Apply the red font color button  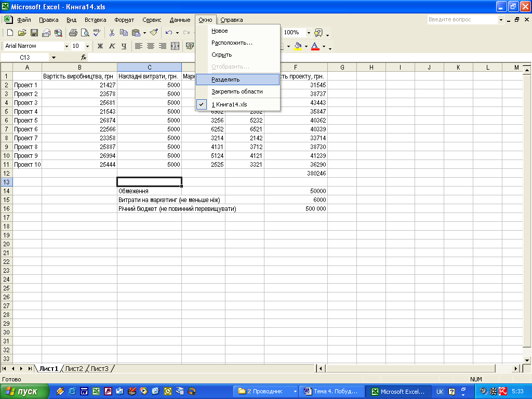(x=315, y=46)
